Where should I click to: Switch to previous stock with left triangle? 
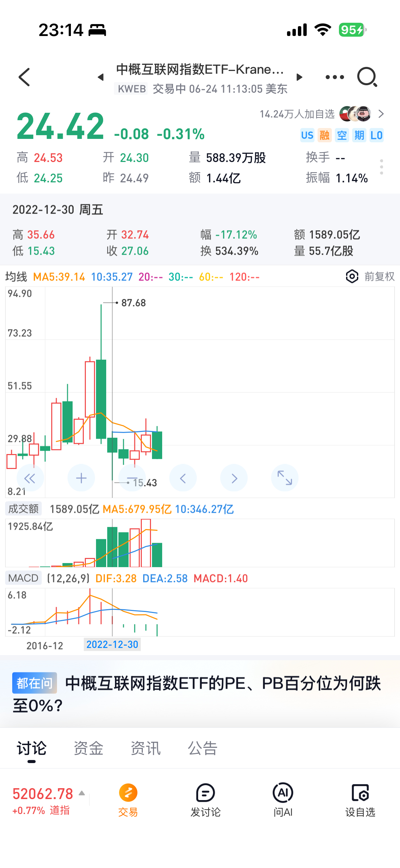[x=100, y=77]
